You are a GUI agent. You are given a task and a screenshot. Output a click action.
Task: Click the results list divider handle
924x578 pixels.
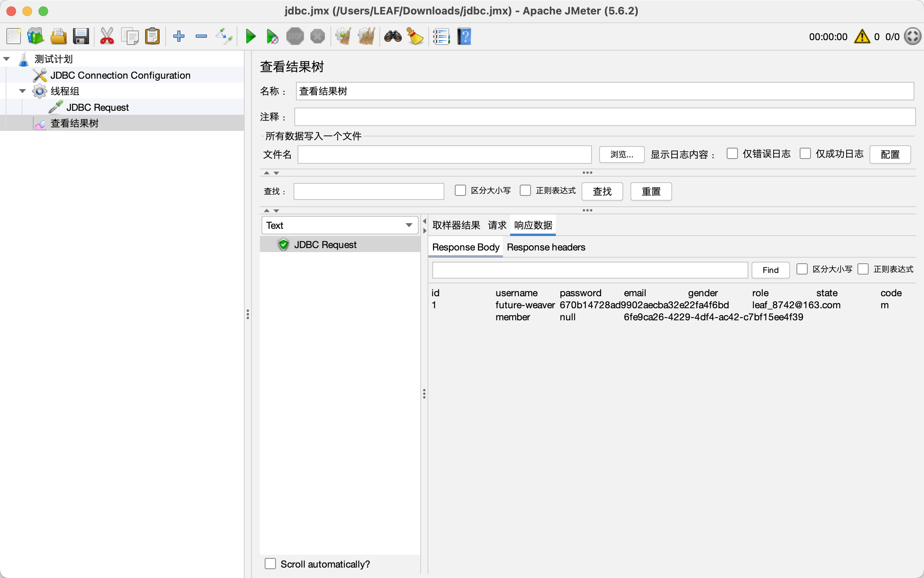[424, 394]
